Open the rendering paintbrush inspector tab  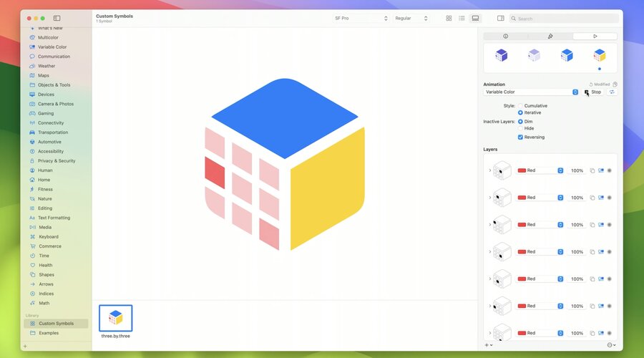pos(550,37)
